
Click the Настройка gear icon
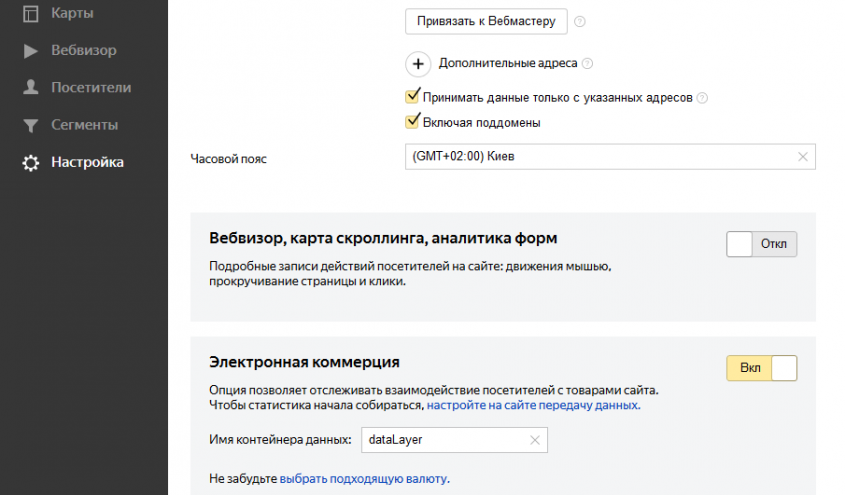tap(31, 163)
